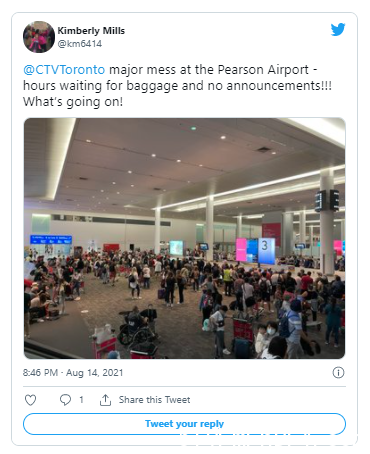Open the @km6414 handle link
The image size is (370, 454).
80,44
